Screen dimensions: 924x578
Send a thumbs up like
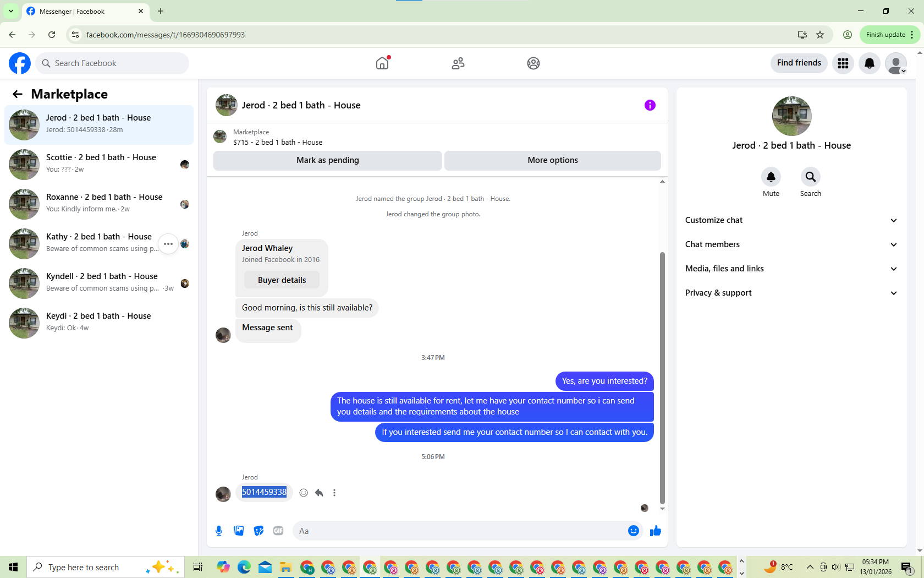pyautogui.click(x=655, y=531)
